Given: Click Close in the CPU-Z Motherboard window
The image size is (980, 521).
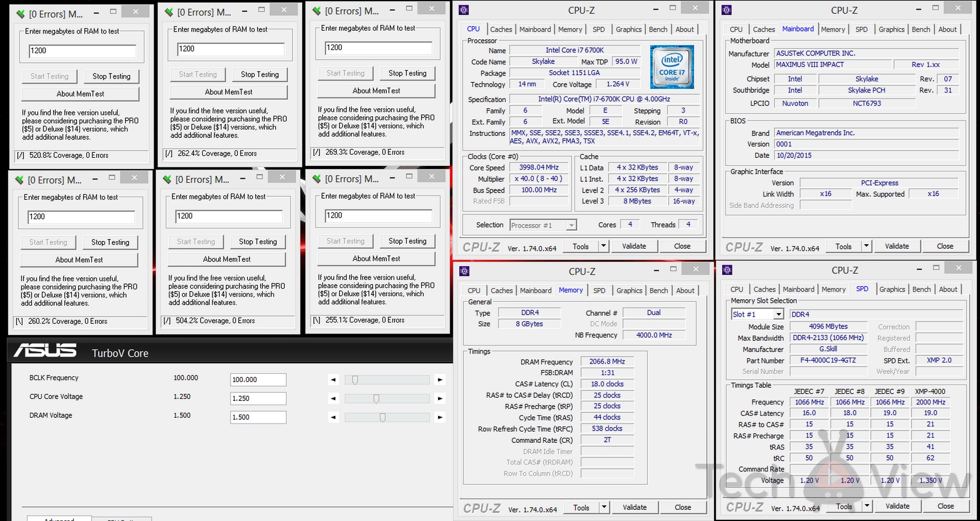Looking at the screenshot, I should [x=945, y=246].
